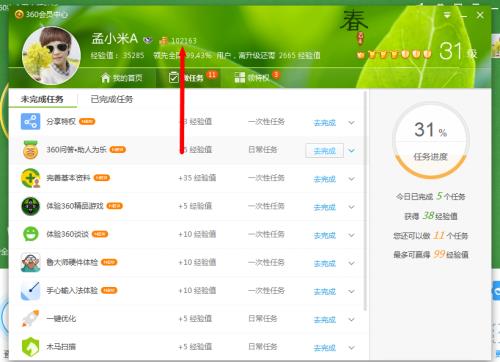This screenshot has width=500, height=362.
Task: Click the 完善基本资料 task name
Action: [x=68, y=178]
